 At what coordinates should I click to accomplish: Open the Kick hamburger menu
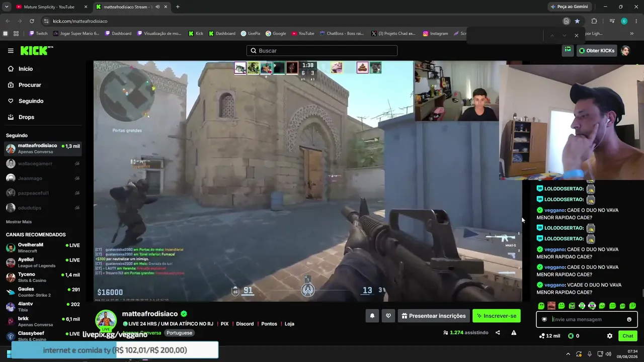click(11, 51)
